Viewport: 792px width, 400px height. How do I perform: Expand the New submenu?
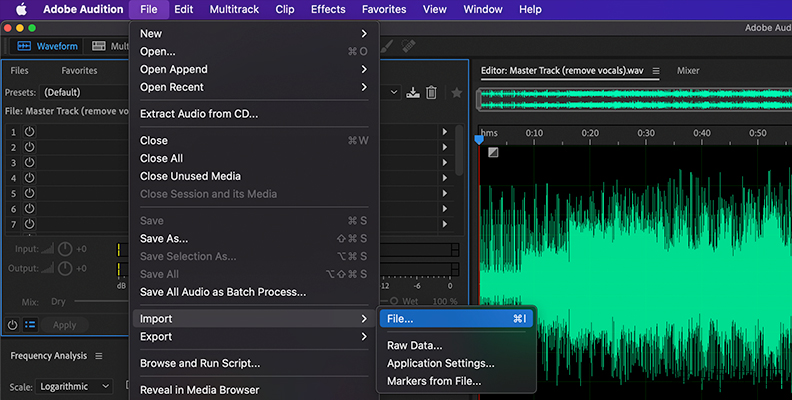(254, 33)
